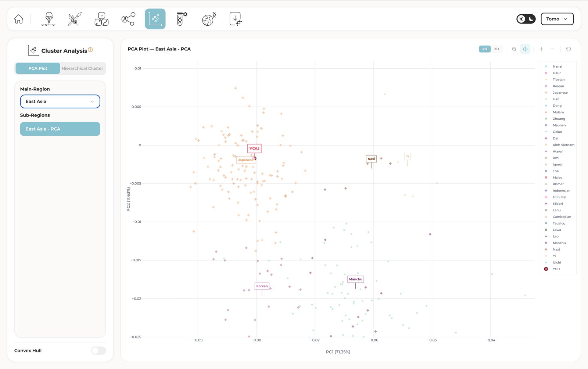Click the Manchu label on plot

tap(355, 279)
